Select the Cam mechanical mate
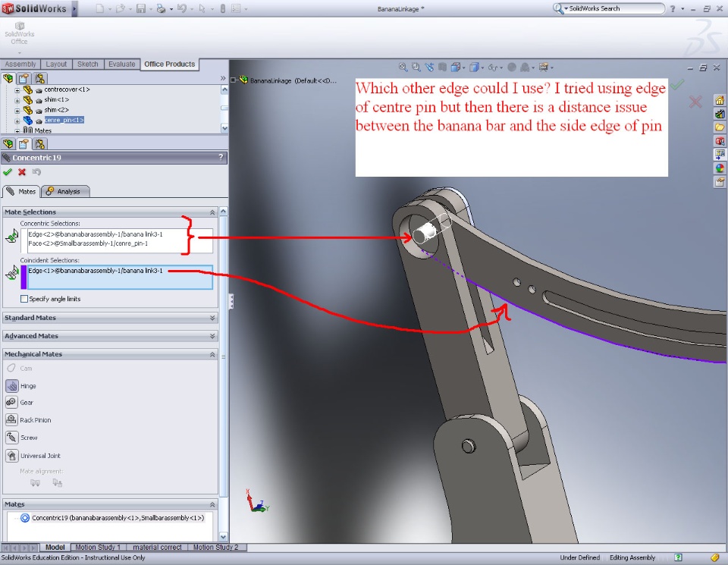 click(11, 368)
